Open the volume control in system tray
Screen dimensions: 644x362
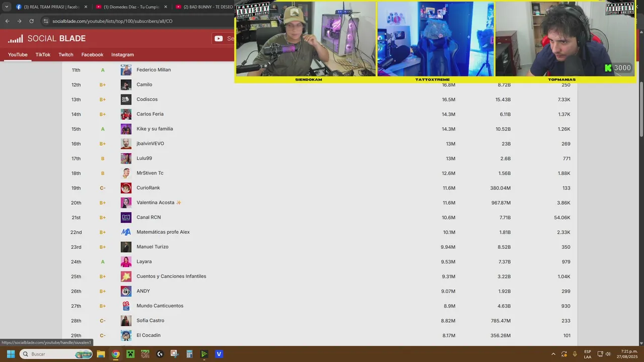click(x=608, y=354)
